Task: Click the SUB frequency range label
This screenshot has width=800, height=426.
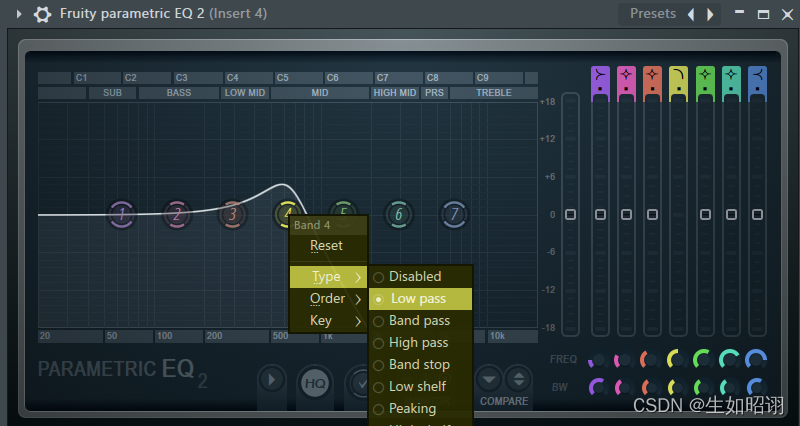Action: click(112, 93)
